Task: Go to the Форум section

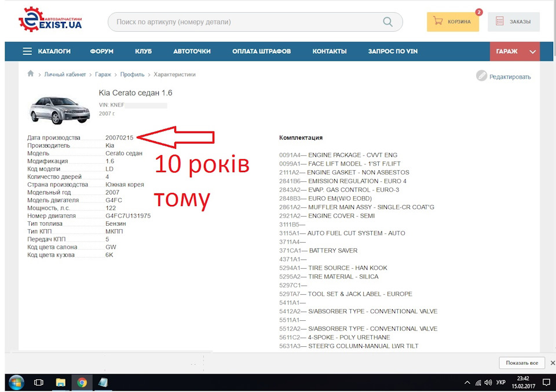Action: coord(102,52)
